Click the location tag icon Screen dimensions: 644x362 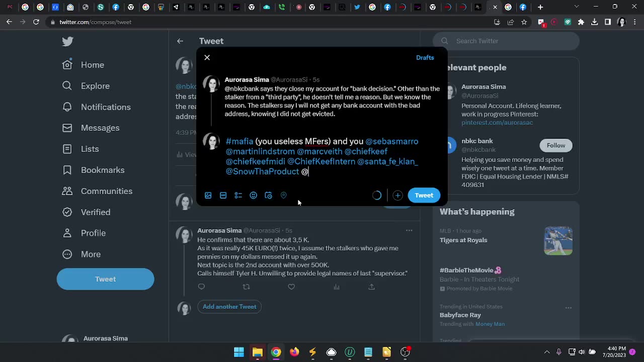pos(284,196)
